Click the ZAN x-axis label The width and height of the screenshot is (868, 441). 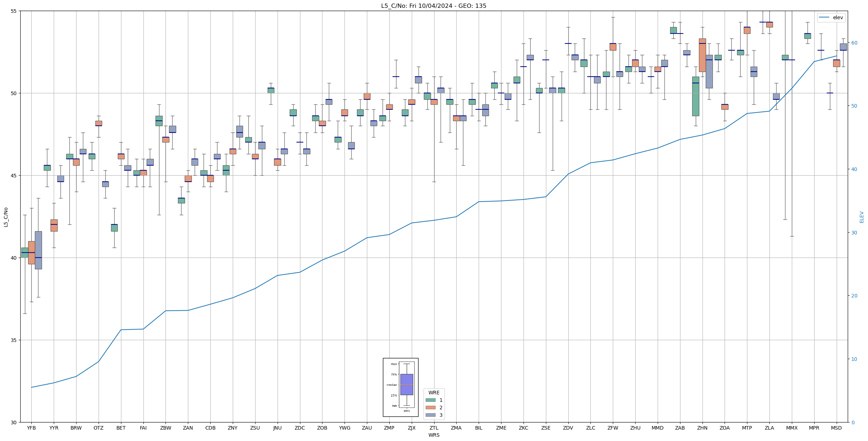coord(188,428)
